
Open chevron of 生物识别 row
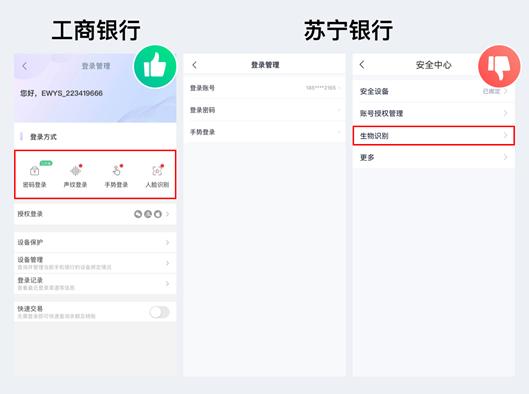coord(505,136)
